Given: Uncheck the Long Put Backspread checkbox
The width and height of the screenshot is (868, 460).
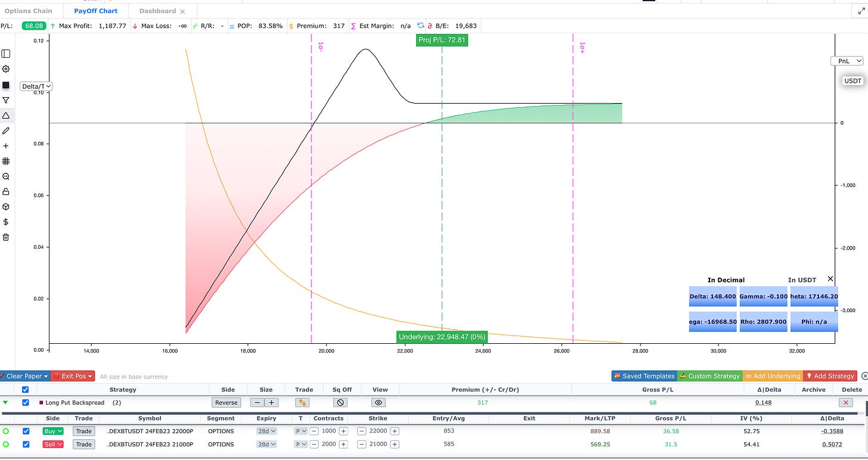Looking at the screenshot, I should pyautogui.click(x=25, y=403).
